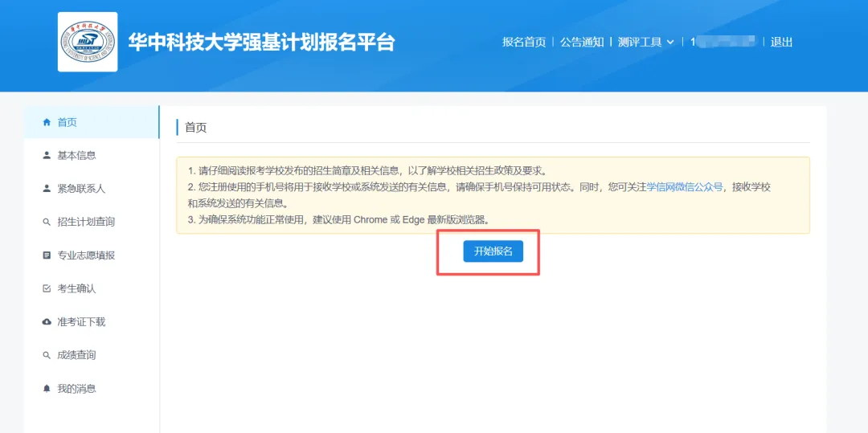Click the 开始报名 button
This screenshot has height=433, width=868.
(493, 251)
